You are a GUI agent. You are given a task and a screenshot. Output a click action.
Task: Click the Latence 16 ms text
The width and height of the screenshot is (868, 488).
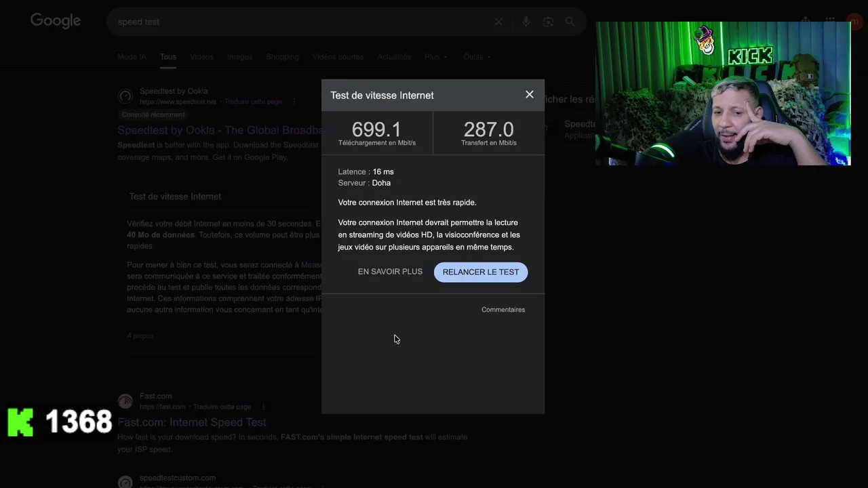pos(366,172)
